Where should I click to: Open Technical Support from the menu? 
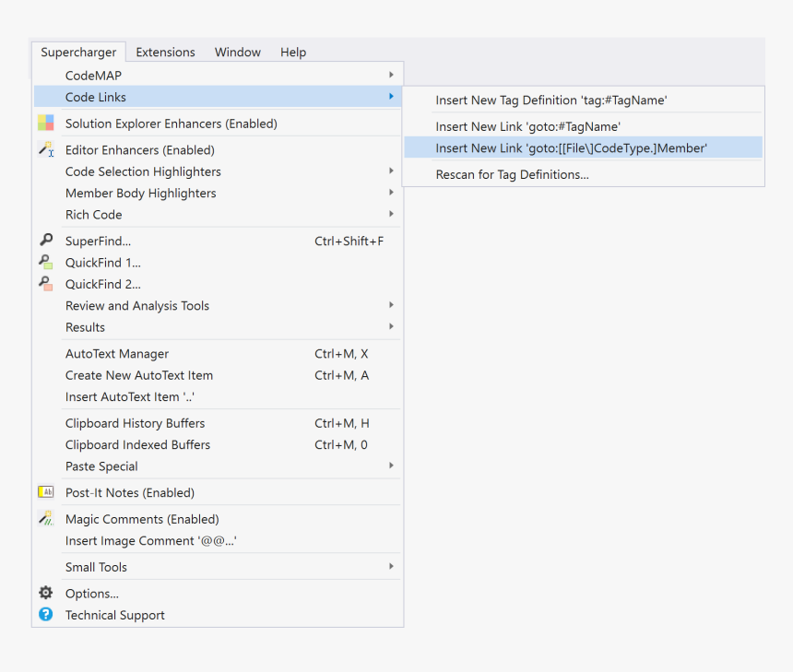(218, 615)
